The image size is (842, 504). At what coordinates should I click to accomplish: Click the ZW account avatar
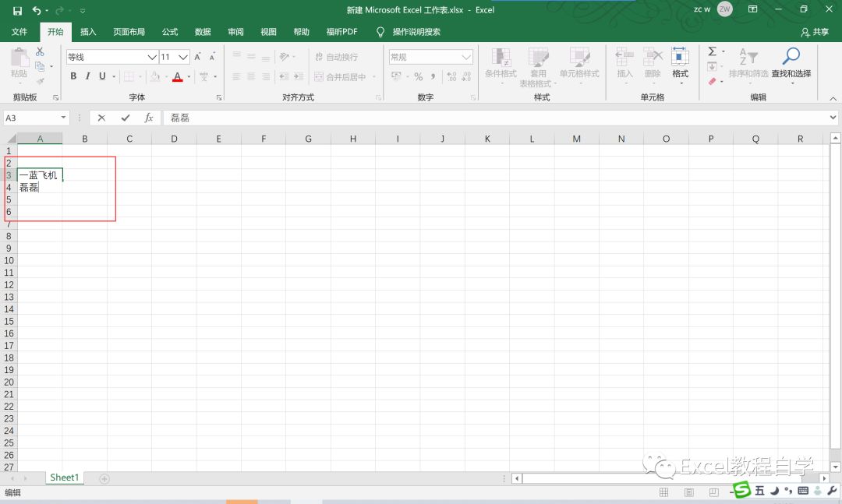click(724, 9)
